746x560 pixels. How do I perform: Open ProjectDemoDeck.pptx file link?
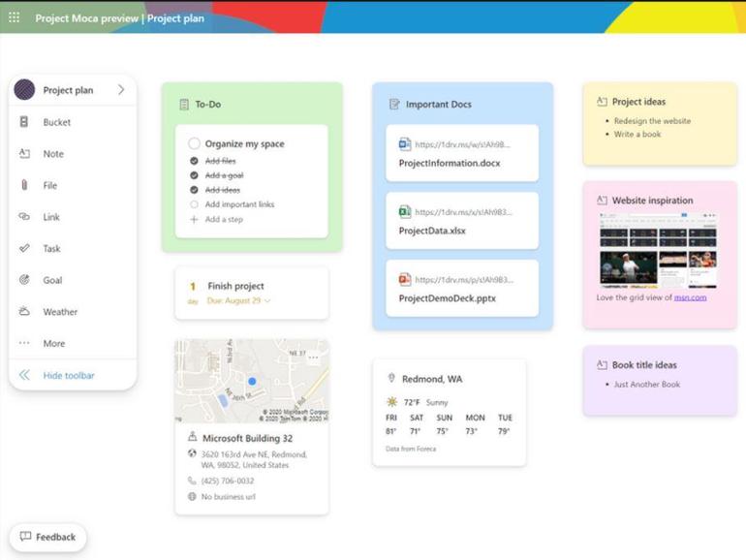(x=448, y=298)
